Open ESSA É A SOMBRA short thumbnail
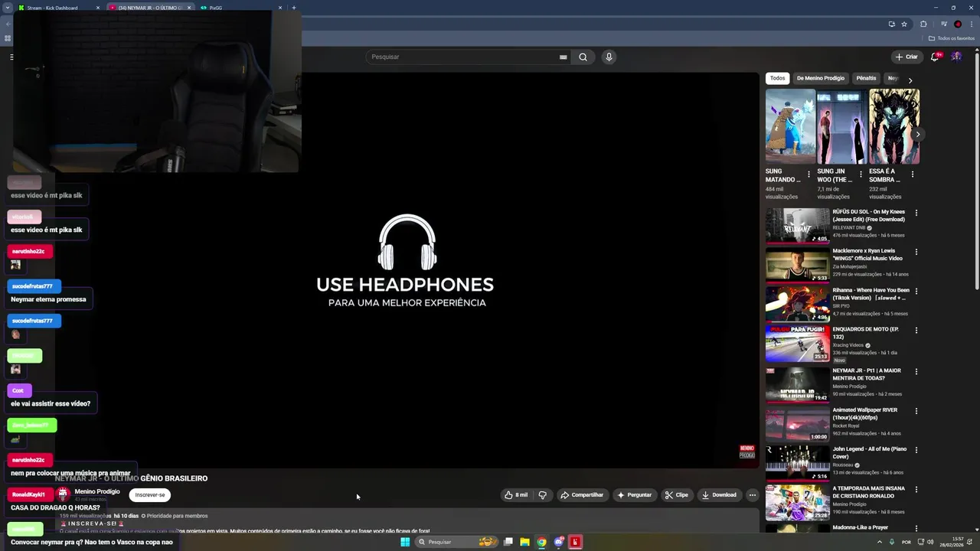980x551 pixels. click(x=894, y=126)
